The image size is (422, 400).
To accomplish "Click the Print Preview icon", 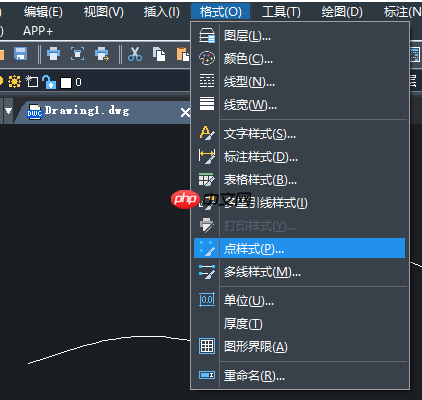I will (x=77, y=54).
